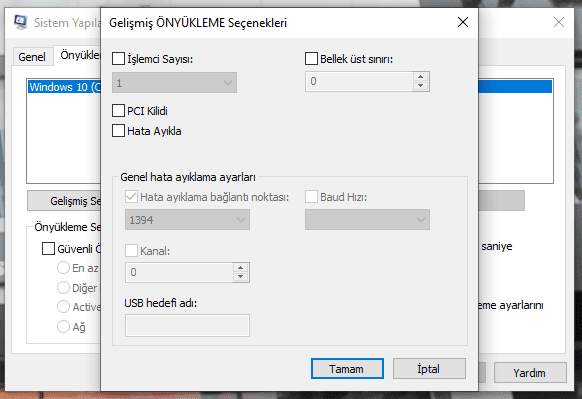
Task: Click the USB hedefi adı text field
Action: click(187, 326)
